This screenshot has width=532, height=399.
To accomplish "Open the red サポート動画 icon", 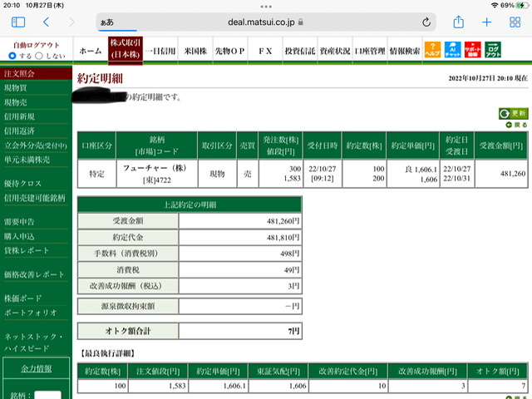I will point(473,50).
